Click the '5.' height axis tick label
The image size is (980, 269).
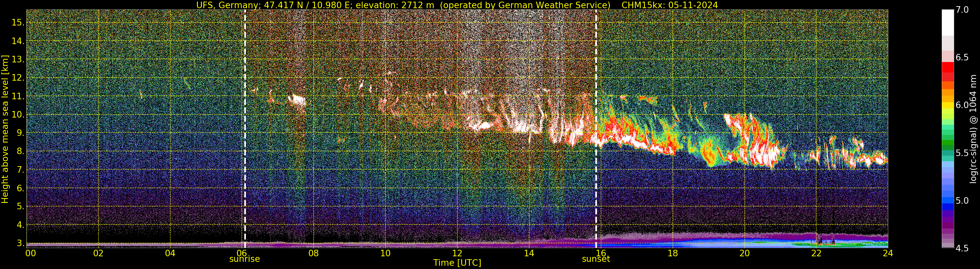(20, 206)
